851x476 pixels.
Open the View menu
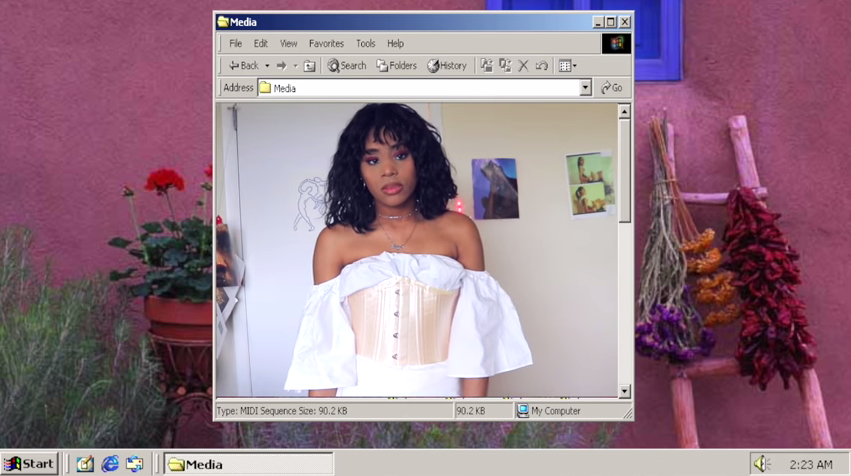coord(288,43)
